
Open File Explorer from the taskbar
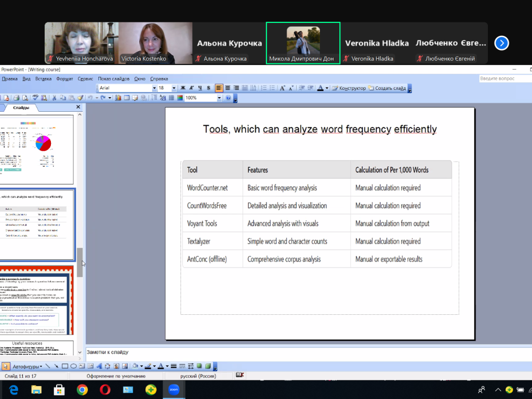tap(36, 390)
